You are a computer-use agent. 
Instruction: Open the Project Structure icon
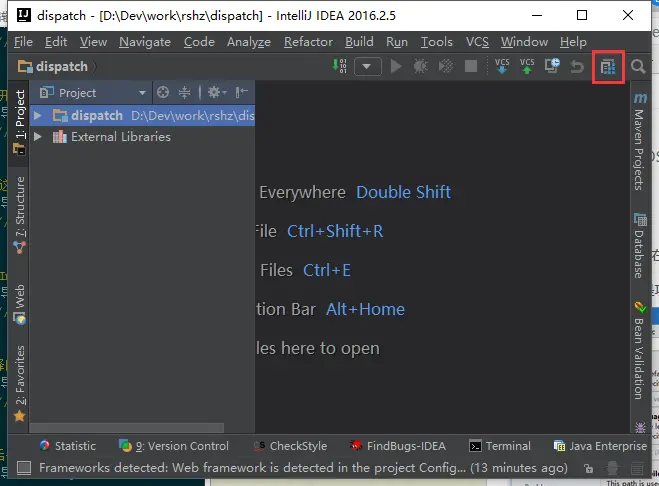(608, 66)
